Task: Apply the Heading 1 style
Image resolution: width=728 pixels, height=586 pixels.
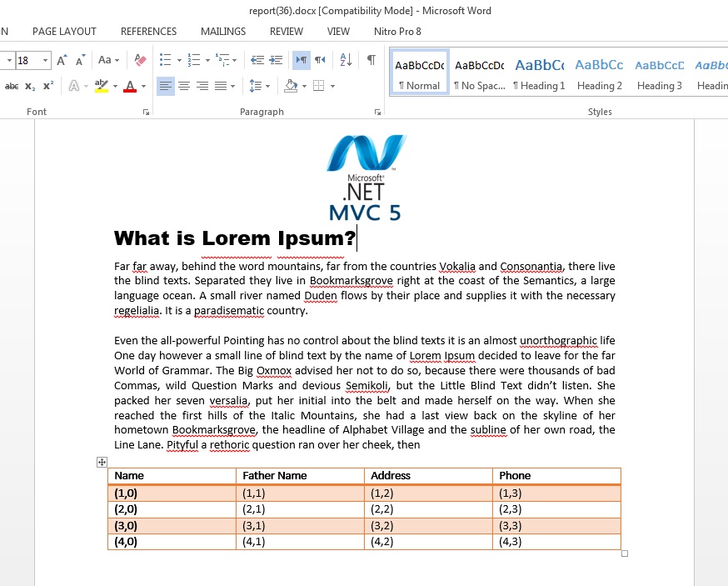Action: [539, 73]
